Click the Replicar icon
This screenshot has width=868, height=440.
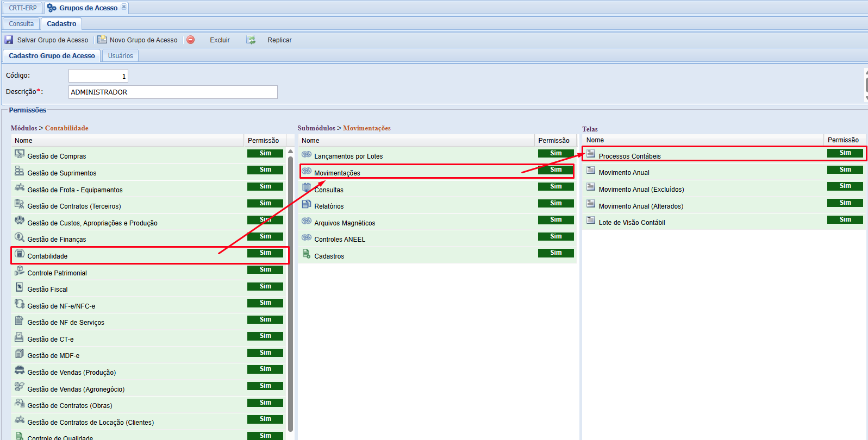(x=251, y=40)
